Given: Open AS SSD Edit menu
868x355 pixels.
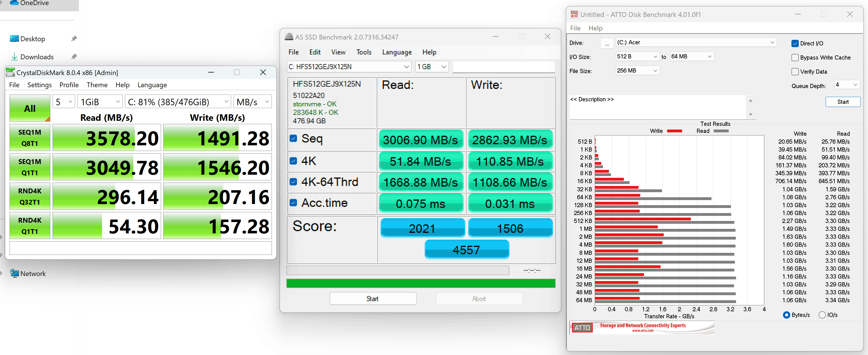Looking at the screenshot, I should tap(315, 52).
